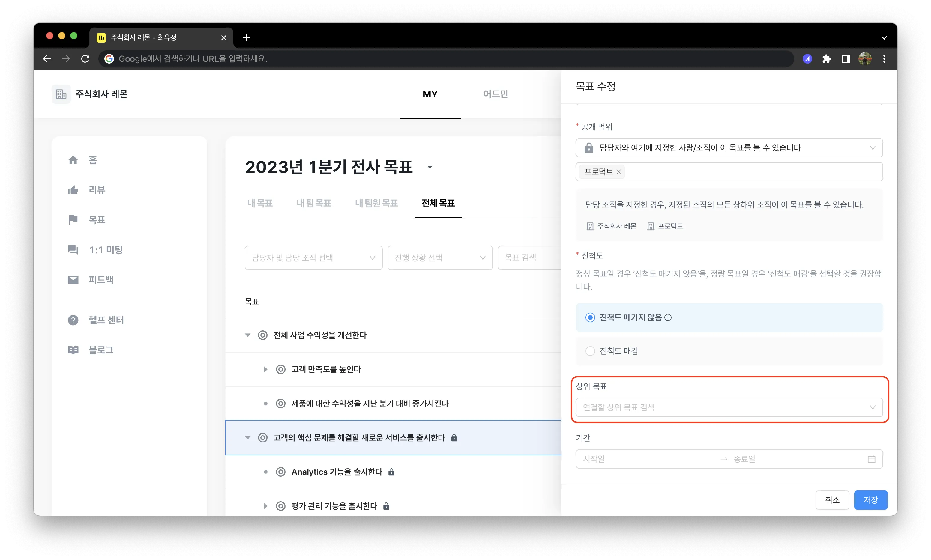Click the 시작일 date field
The image size is (931, 560).
coord(648,459)
